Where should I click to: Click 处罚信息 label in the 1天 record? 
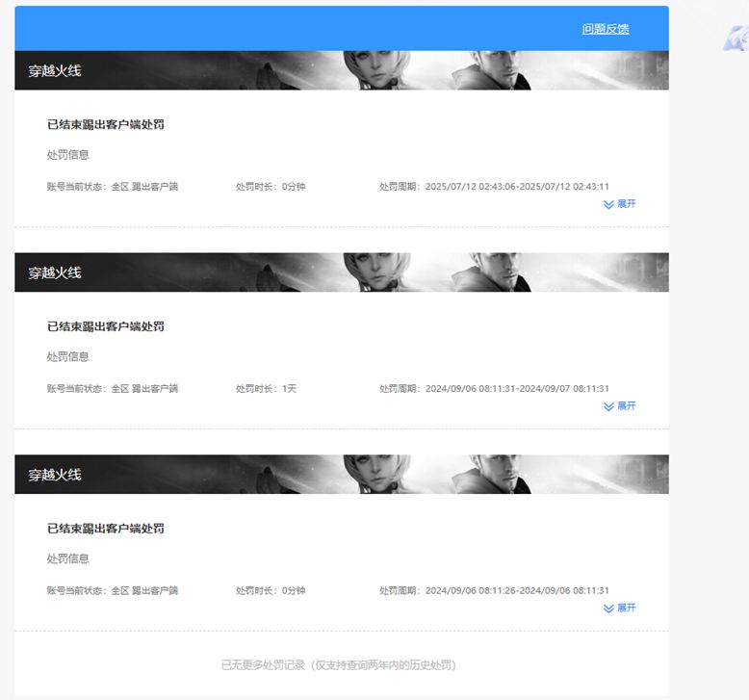tap(67, 357)
